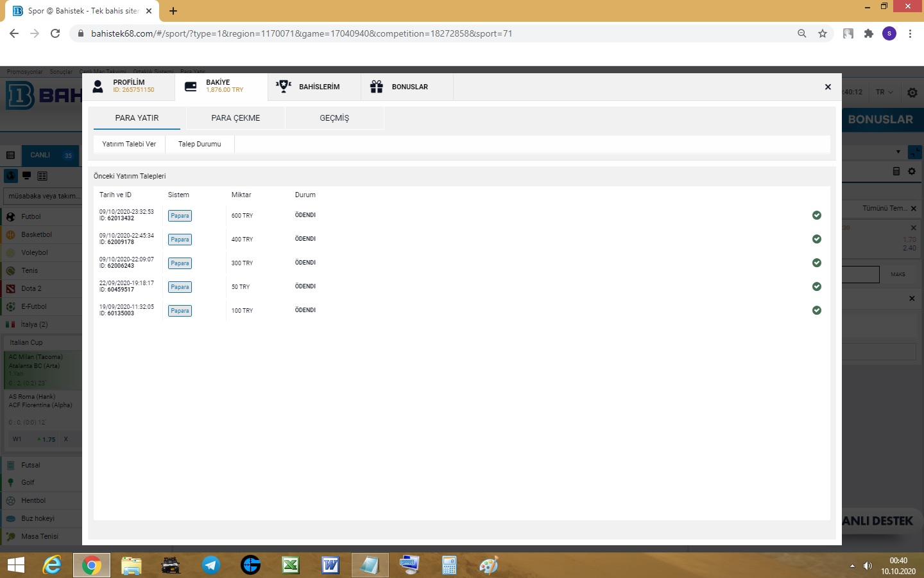The height and width of the screenshot is (578, 924).
Task: Open the Bahislerim tab
Action: 314,87
